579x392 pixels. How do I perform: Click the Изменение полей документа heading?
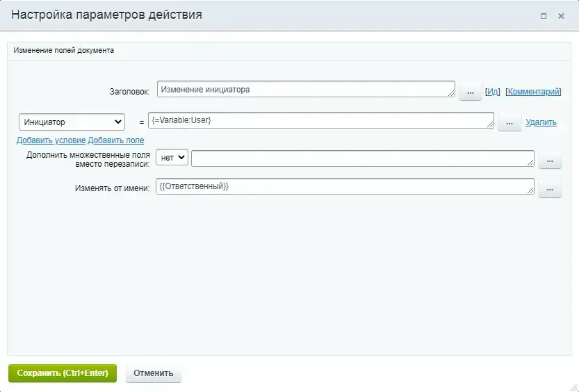[63, 50]
